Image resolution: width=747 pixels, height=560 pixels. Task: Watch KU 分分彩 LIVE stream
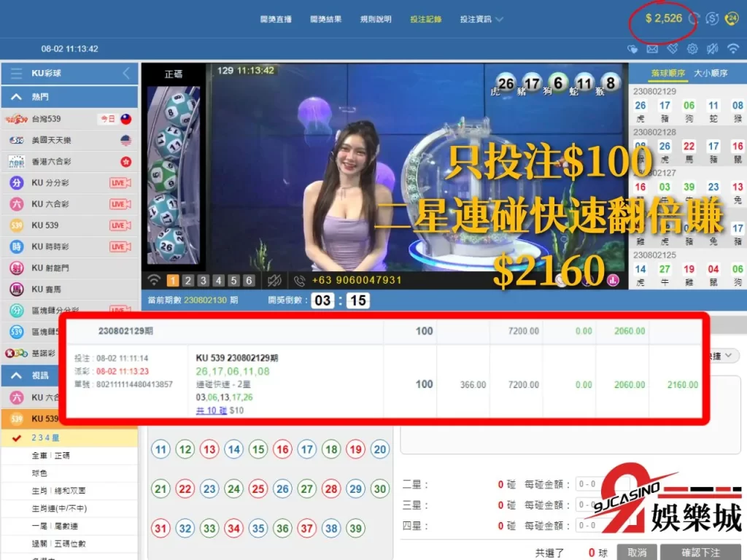tap(120, 183)
